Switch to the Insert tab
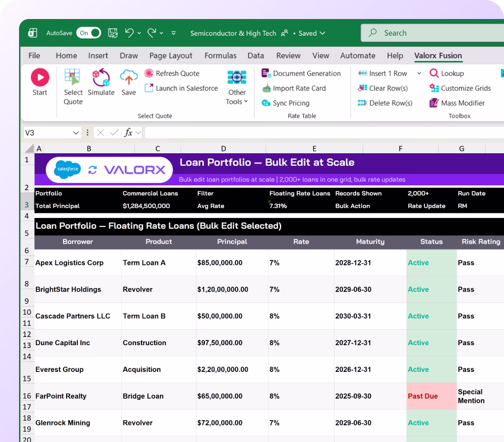504x442 pixels. pyautogui.click(x=98, y=56)
